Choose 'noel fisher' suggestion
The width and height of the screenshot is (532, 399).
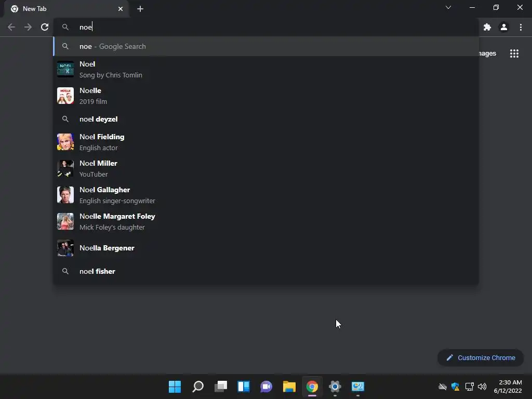[x=267, y=271]
